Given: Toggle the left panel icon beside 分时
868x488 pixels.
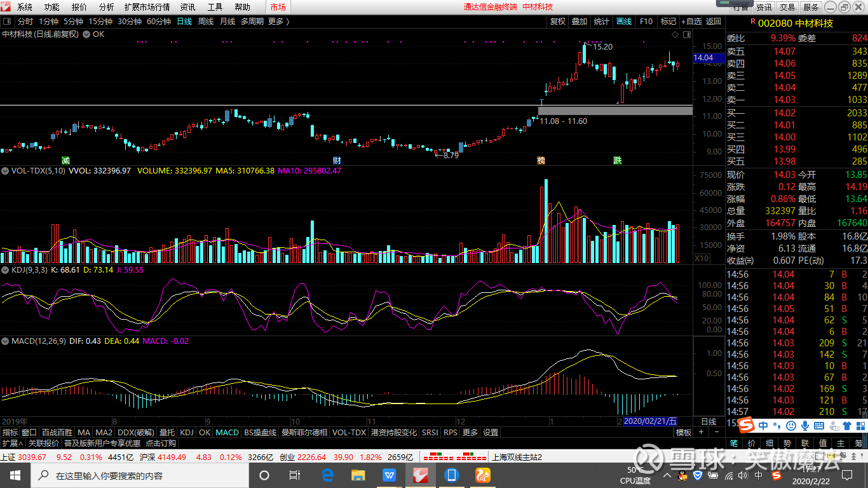Looking at the screenshot, I should pos(7,21).
